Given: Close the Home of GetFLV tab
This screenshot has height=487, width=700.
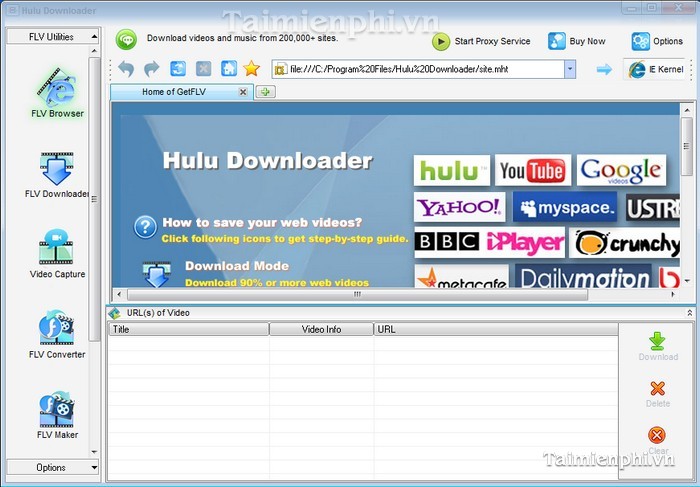Looking at the screenshot, I should pyautogui.click(x=243, y=92).
